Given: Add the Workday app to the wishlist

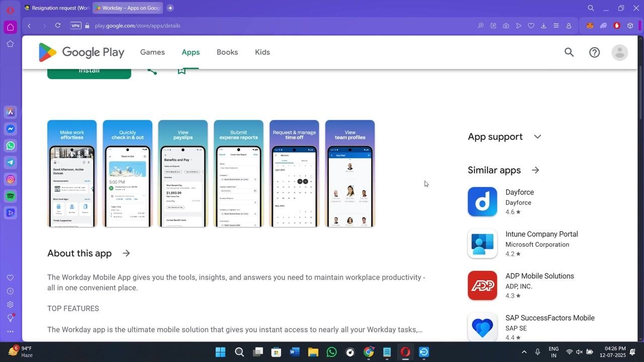Looking at the screenshot, I should pyautogui.click(x=182, y=71).
